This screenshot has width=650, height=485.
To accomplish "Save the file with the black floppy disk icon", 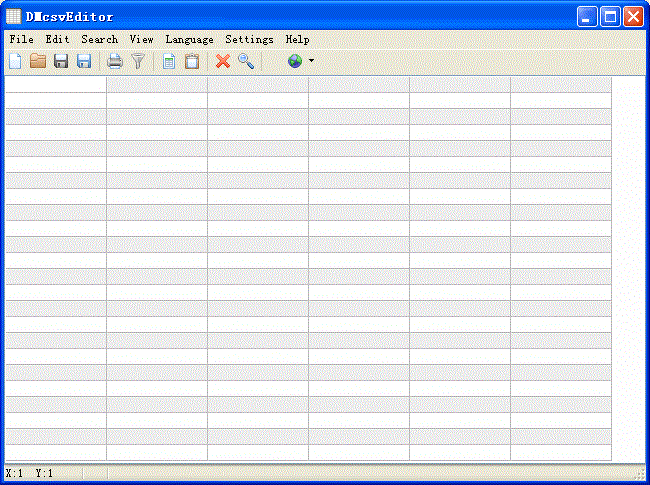I will [61, 61].
